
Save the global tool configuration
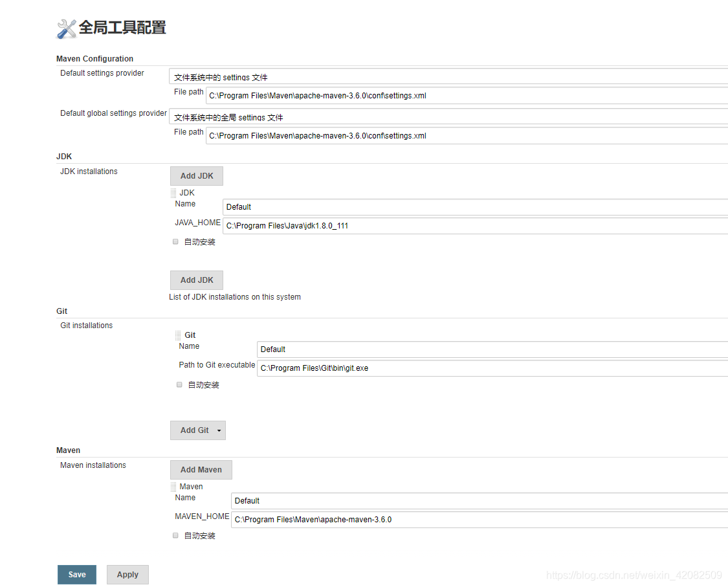[x=77, y=575]
